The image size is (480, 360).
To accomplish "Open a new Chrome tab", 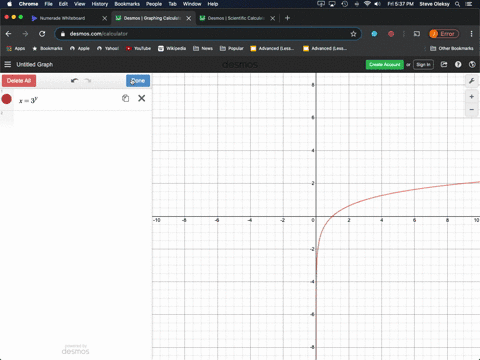I will pyautogui.click(x=287, y=18).
